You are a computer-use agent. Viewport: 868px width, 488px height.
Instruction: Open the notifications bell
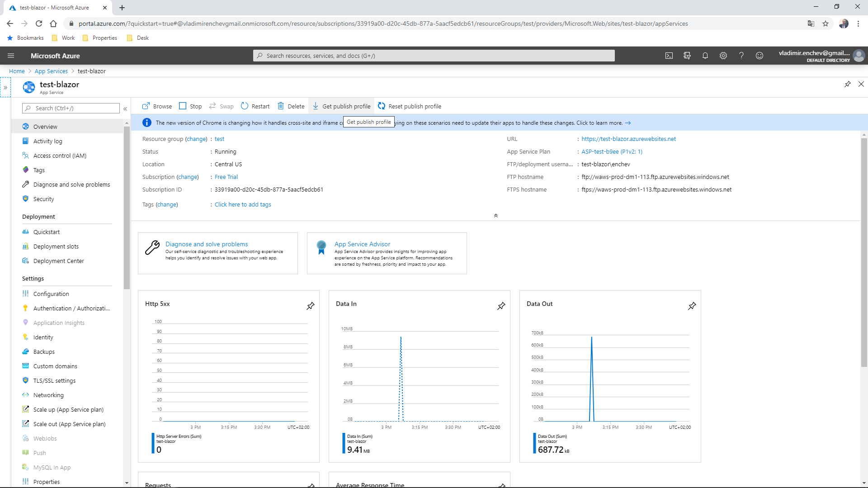705,56
